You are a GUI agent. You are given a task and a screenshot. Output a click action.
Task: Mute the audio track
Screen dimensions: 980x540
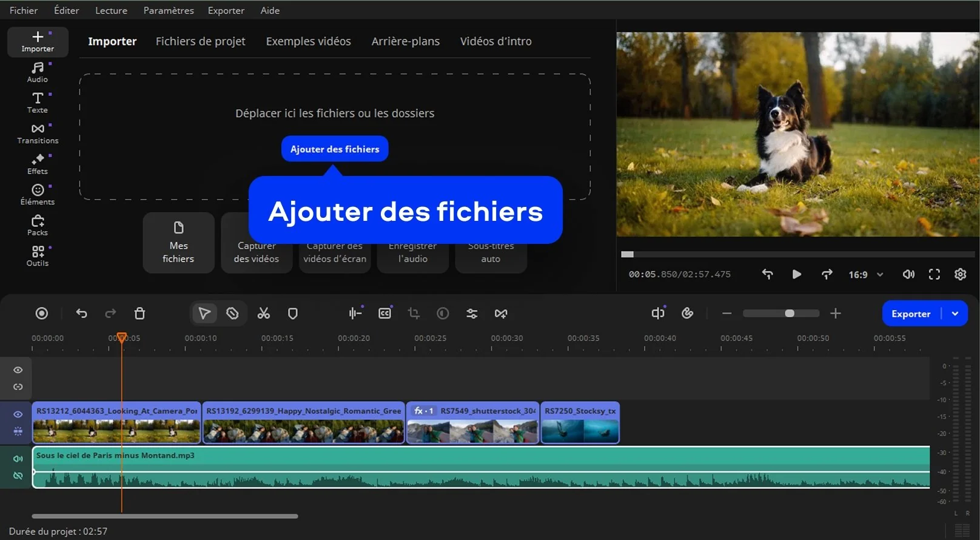18,459
